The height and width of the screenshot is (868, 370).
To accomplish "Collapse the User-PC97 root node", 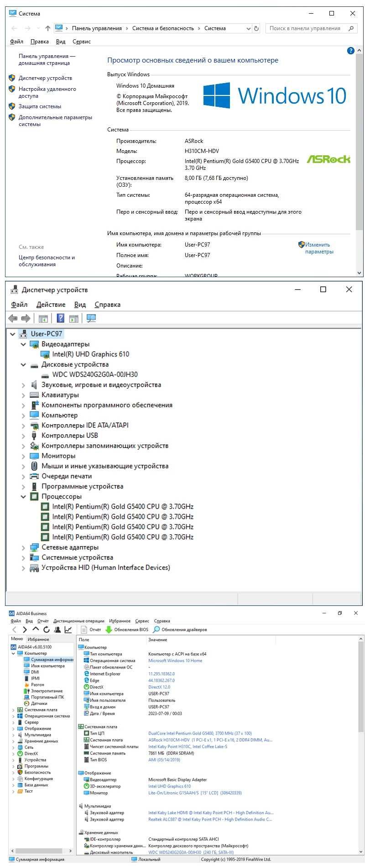I will tap(13, 334).
